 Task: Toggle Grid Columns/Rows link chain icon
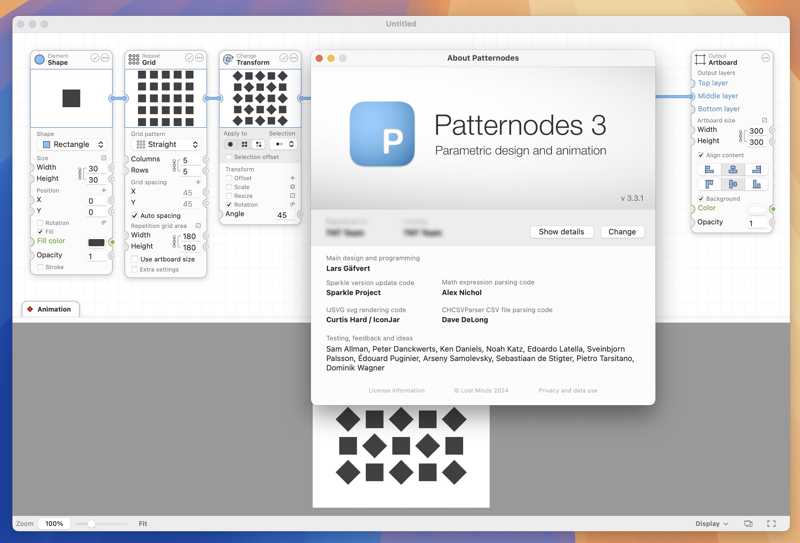[174, 165]
